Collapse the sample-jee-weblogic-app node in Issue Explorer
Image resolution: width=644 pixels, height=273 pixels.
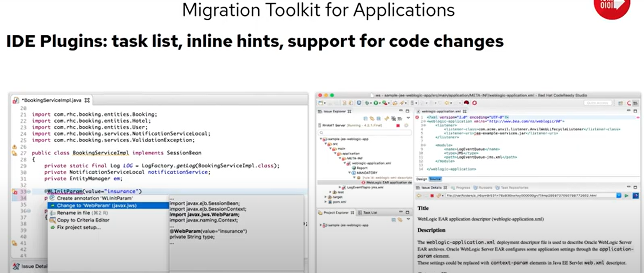pyautogui.click(x=321, y=139)
